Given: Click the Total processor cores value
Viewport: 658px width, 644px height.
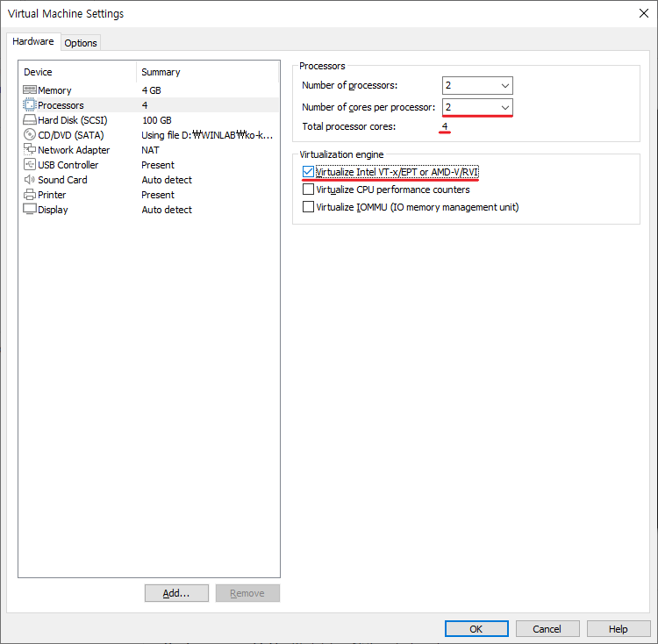Looking at the screenshot, I should point(445,126).
